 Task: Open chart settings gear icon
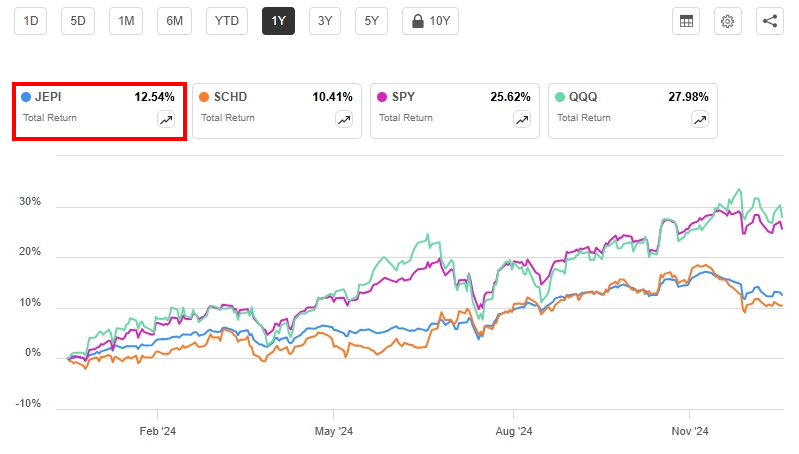point(728,21)
